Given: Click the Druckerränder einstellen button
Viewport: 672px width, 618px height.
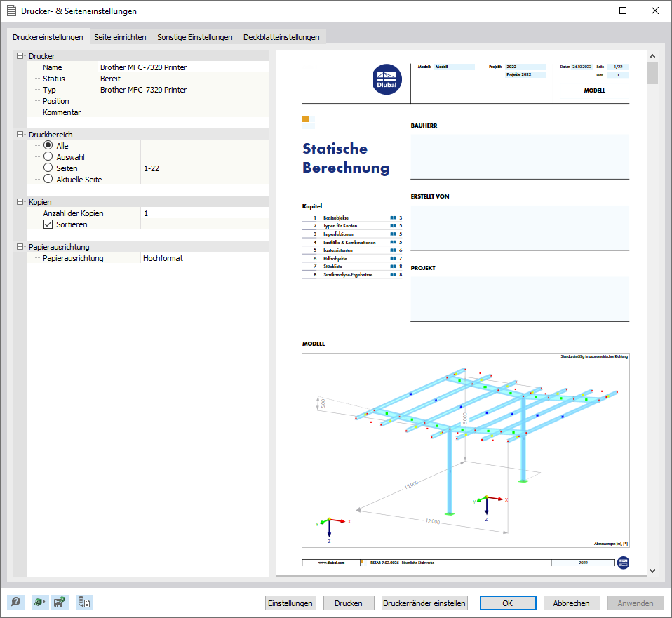Looking at the screenshot, I should click(x=424, y=603).
